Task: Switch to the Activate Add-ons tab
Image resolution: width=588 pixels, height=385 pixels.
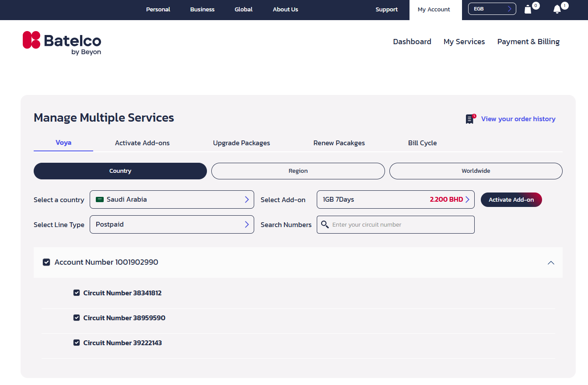Action: 142,143
